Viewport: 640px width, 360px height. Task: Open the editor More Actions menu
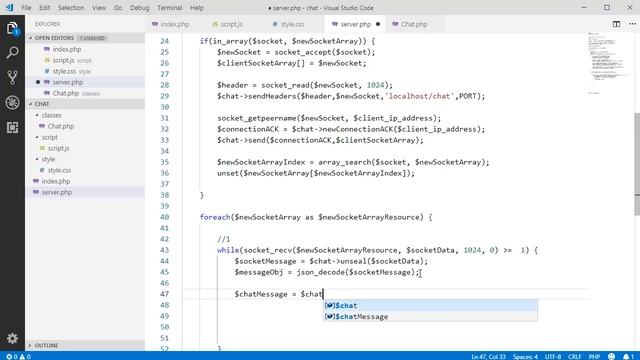pyautogui.click(x=632, y=24)
